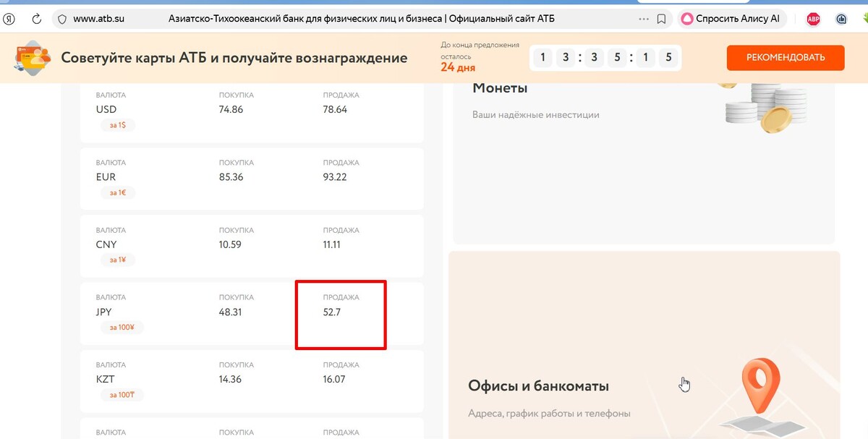Click the за 1$ badge
Image resolution: width=868 pixels, height=439 pixels.
coord(118,125)
